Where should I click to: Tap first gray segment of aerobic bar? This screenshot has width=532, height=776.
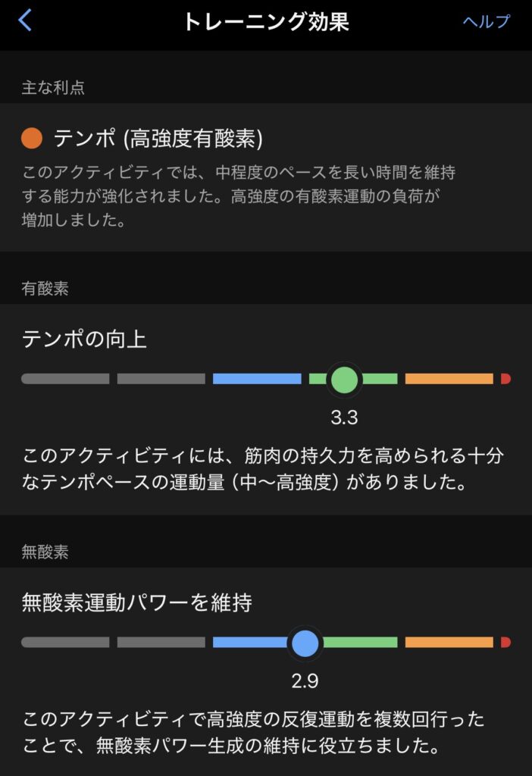(65, 379)
